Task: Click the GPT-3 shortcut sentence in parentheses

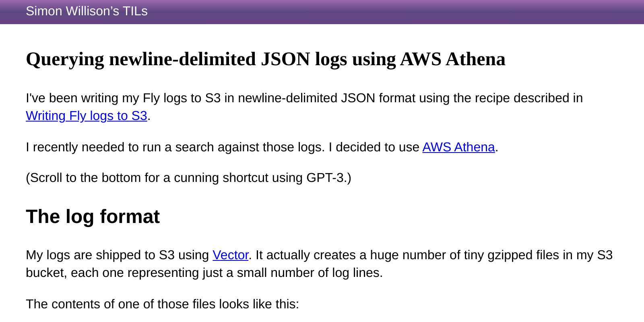Action: pyautogui.click(x=188, y=178)
